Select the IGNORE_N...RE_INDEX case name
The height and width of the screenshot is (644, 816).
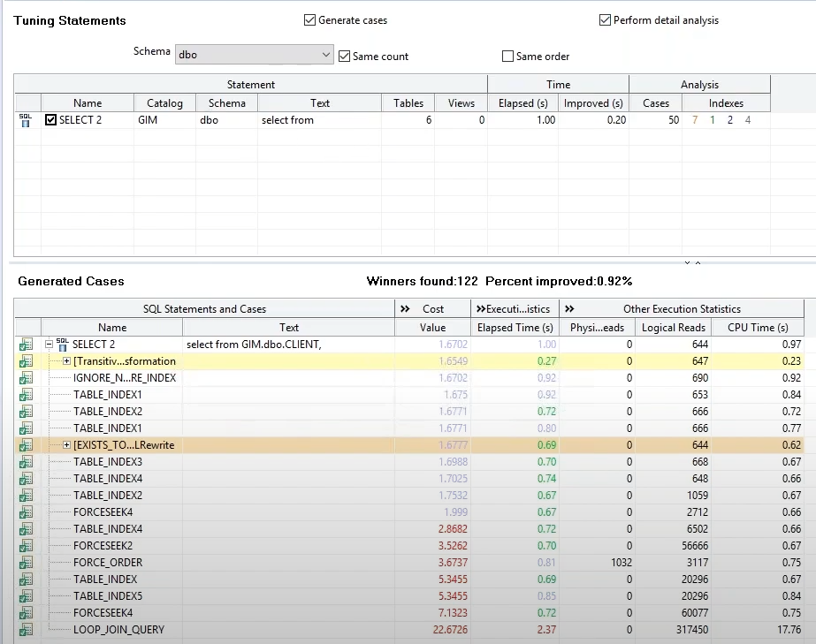(125, 378)
